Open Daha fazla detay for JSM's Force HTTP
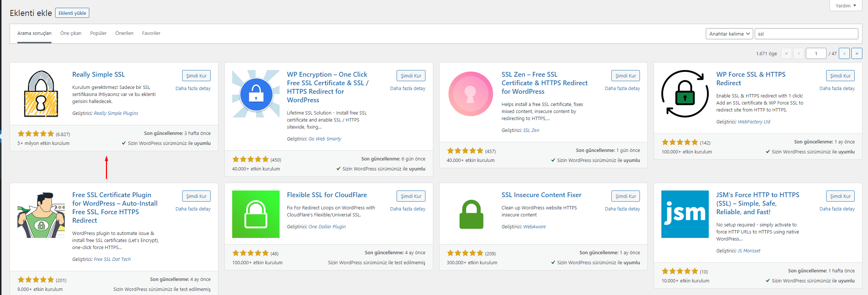Viewport: 868px width, 295px height. click(x=837, y=209)
